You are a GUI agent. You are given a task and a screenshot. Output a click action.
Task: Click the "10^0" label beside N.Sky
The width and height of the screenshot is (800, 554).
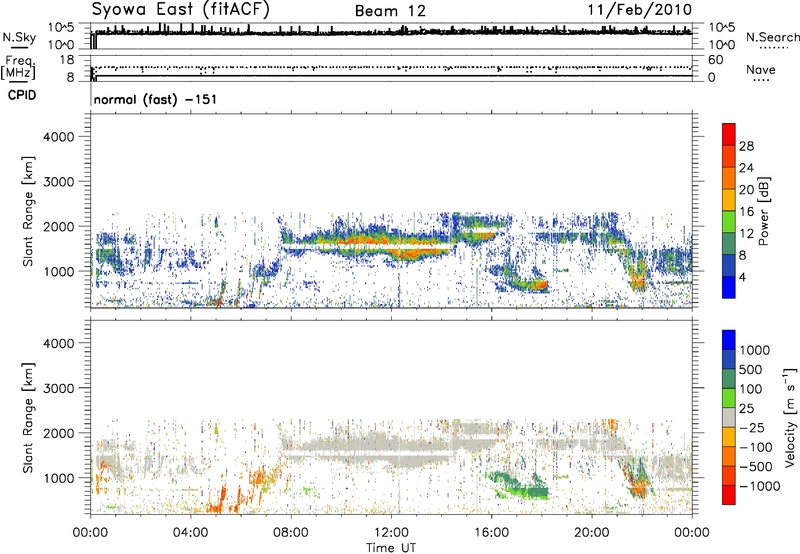(x=61, y=45)
